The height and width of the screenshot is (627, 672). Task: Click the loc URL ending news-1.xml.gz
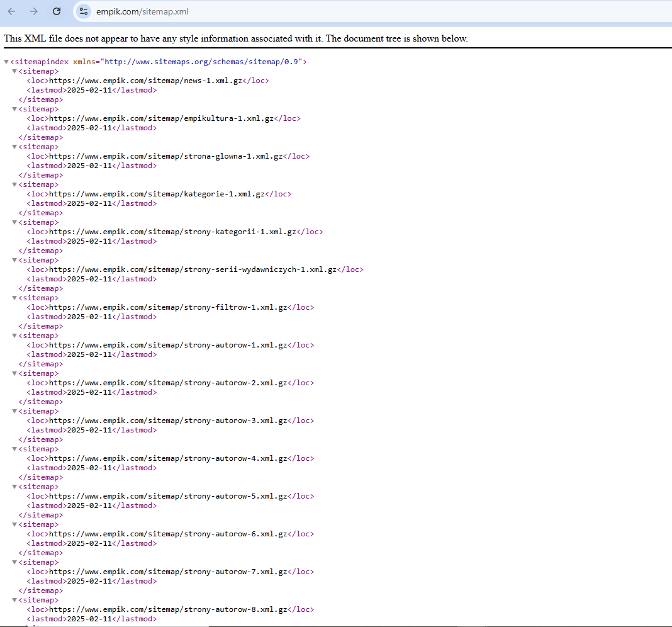click(x=146, y=81)
